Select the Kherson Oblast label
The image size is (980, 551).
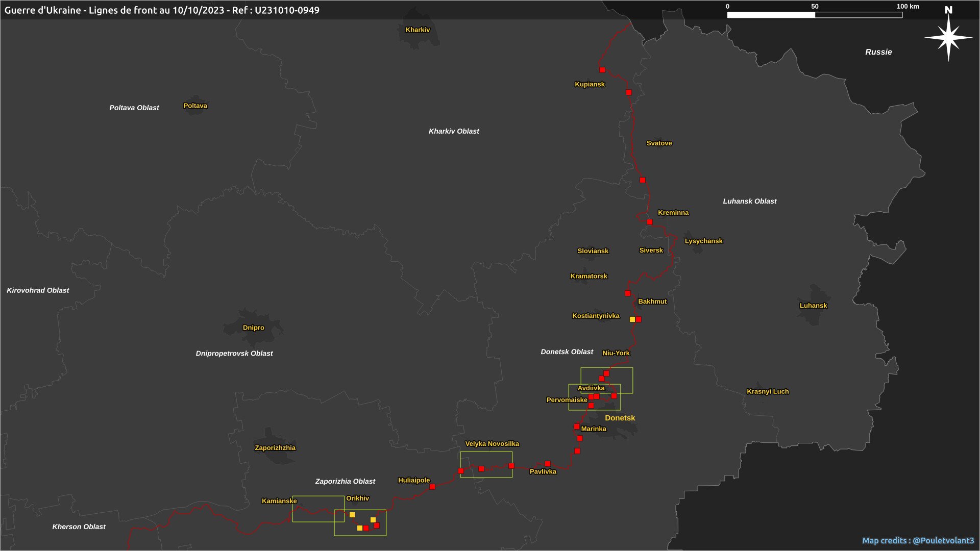[79, 527]
